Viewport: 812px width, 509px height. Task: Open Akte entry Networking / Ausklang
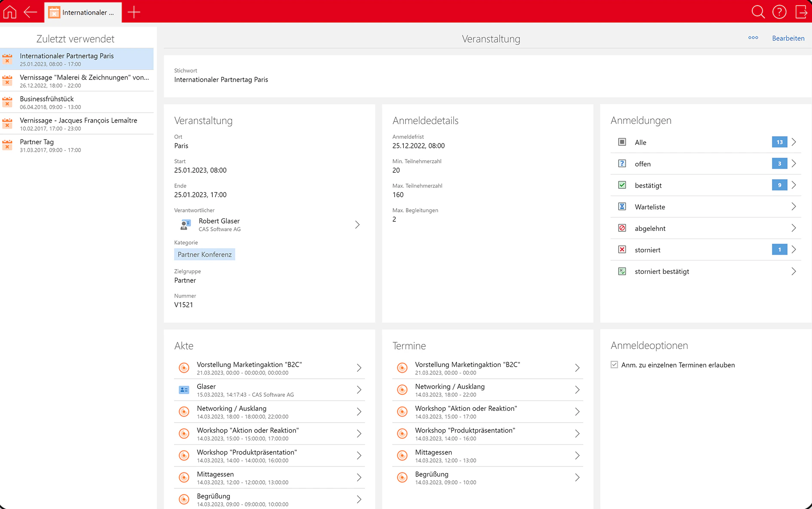269,412
